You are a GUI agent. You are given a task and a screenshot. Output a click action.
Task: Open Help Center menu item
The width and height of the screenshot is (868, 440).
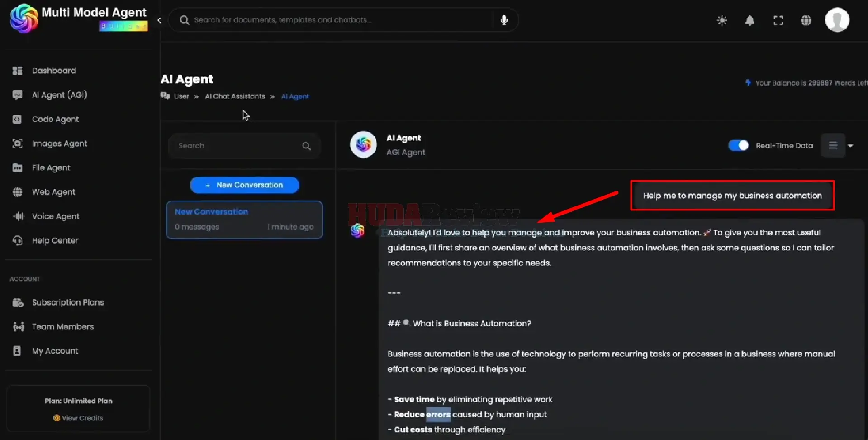55,240
